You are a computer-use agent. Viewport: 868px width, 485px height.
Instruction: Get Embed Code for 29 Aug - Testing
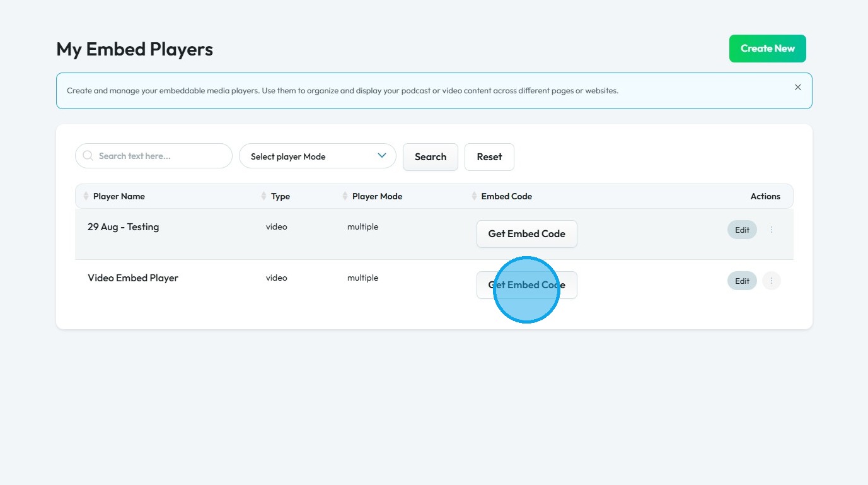click(x=526, y=234)
